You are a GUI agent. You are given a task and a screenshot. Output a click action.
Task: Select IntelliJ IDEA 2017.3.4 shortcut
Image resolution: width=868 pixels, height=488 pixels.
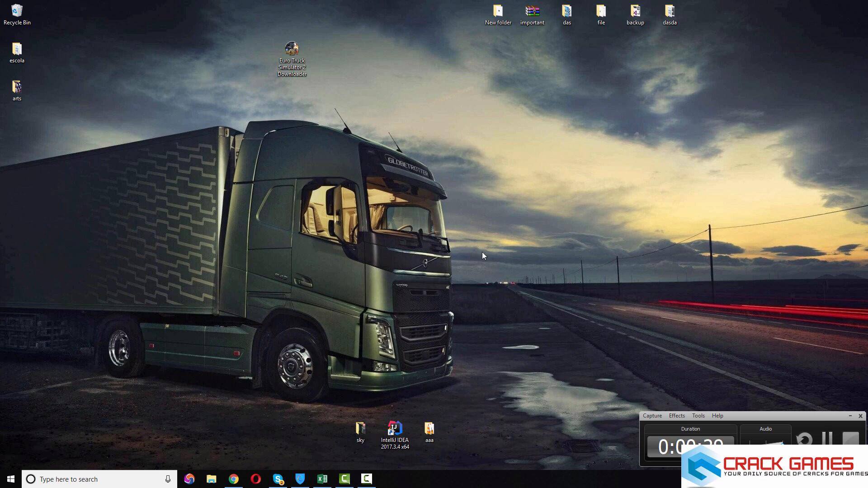click(x=395, y=428)
